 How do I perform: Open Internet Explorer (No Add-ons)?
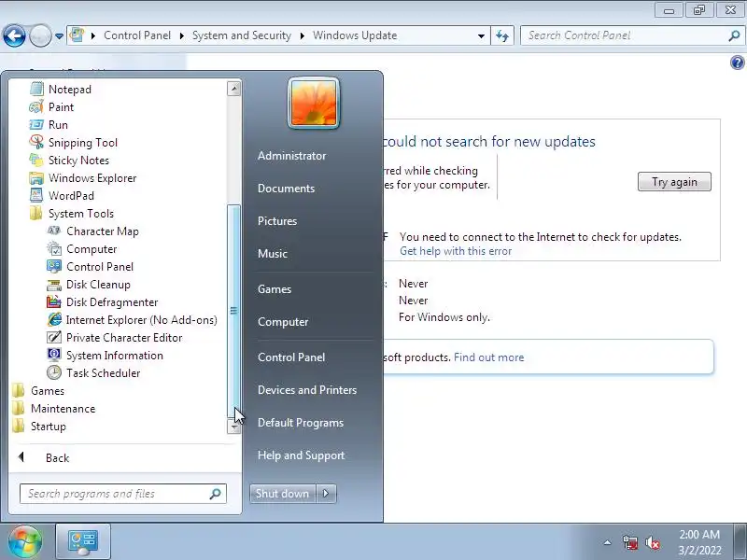(133, 320)
